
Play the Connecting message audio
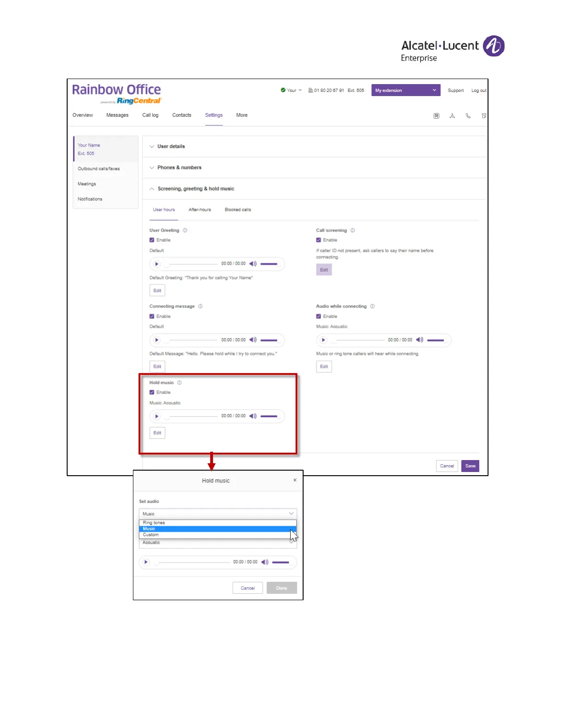point(156,340)
